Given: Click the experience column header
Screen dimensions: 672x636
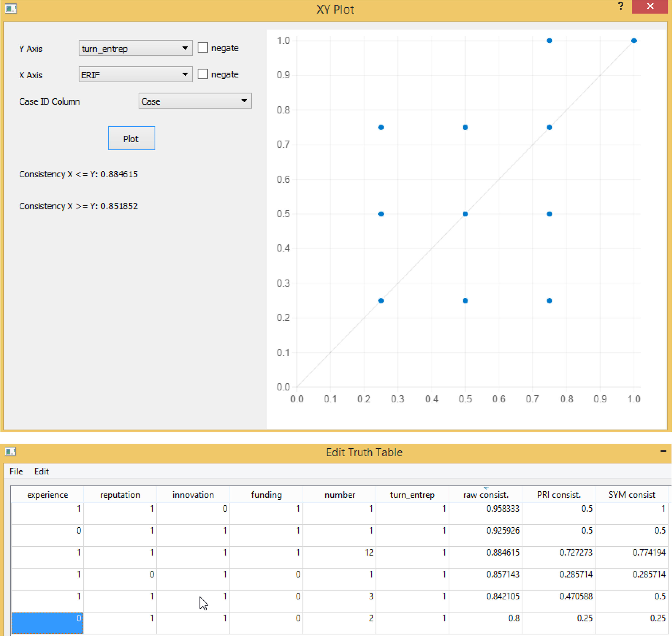Looking at the screenshot, I should tap(47, 495).
